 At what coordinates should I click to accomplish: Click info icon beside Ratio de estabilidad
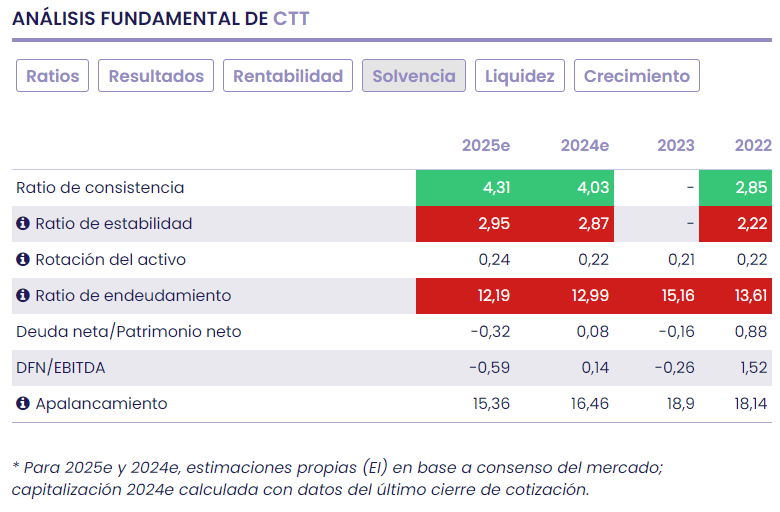[23, 224]
